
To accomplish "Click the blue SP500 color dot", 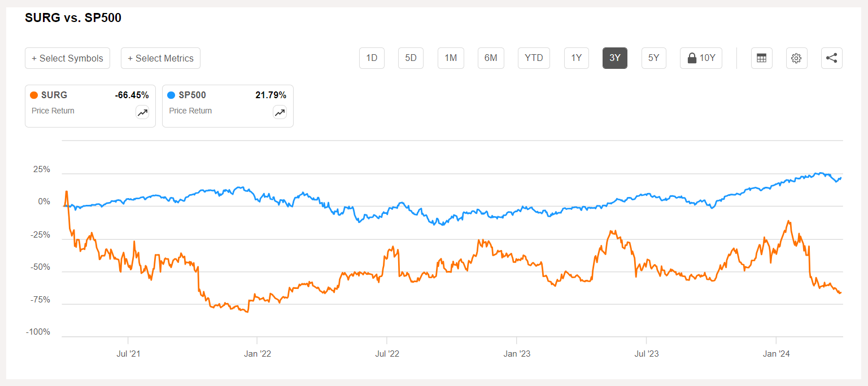I will [x=171, y=95].
